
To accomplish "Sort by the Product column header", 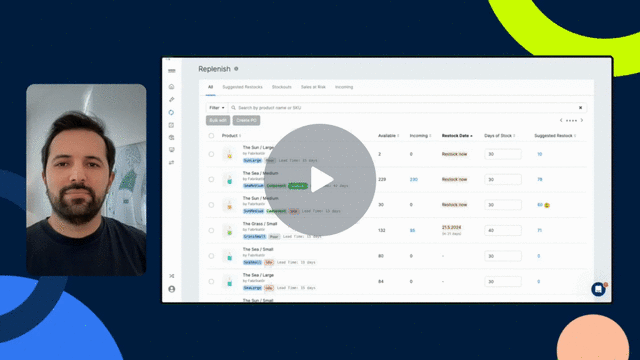I will click(231, 136).
